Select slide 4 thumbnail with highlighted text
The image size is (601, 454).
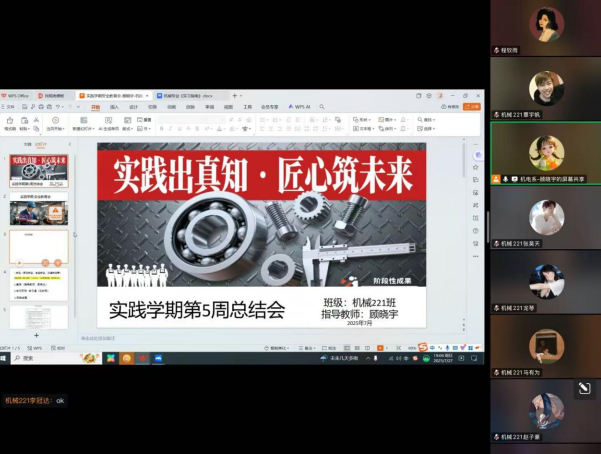[38, 284]
